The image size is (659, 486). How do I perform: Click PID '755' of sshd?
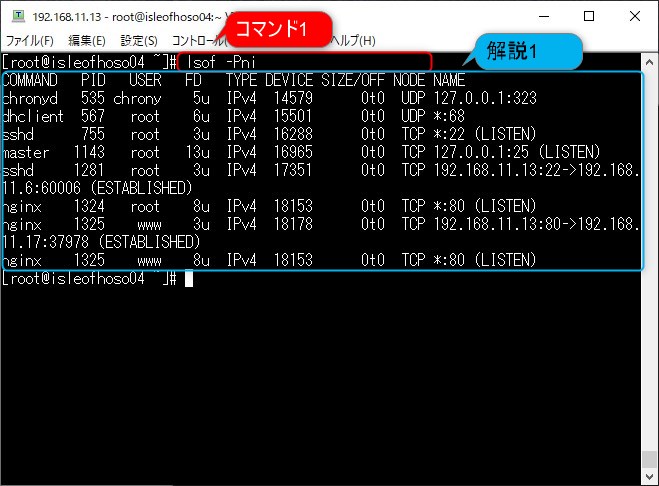pyautogui.click(x=93, y=135)
